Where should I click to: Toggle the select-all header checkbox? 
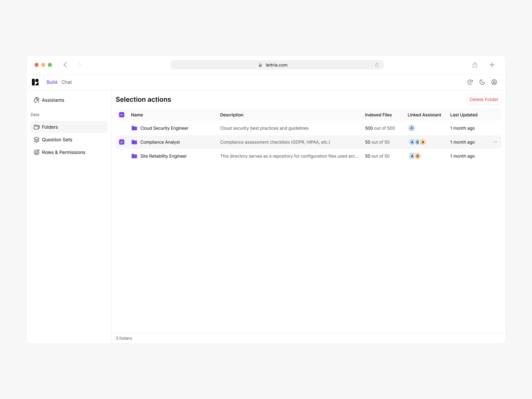pos(122,115)
